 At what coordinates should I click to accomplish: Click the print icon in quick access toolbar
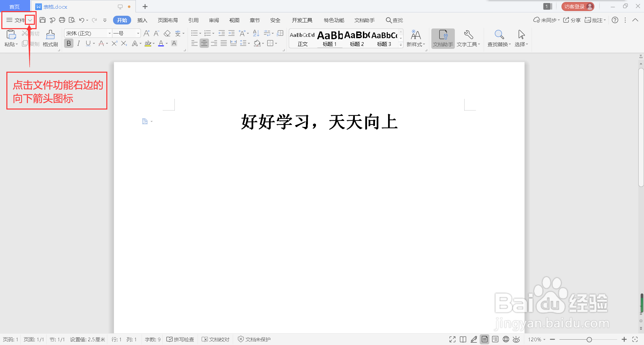tap(62, 20)
